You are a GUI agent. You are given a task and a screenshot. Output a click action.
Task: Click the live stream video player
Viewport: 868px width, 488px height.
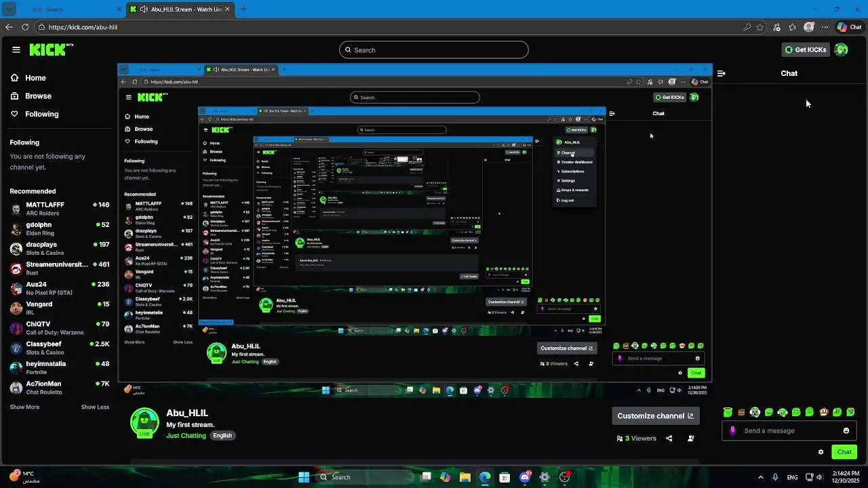415,230
